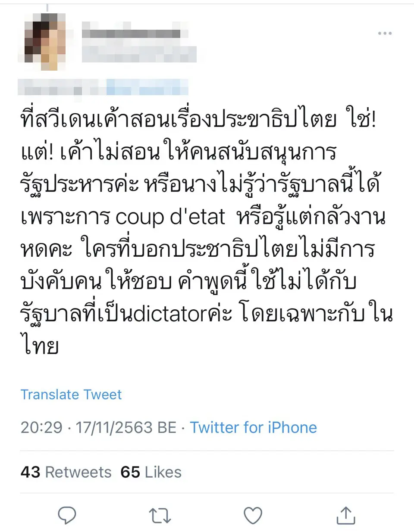
Task: View the 65 Likes list
Action: 151,472
